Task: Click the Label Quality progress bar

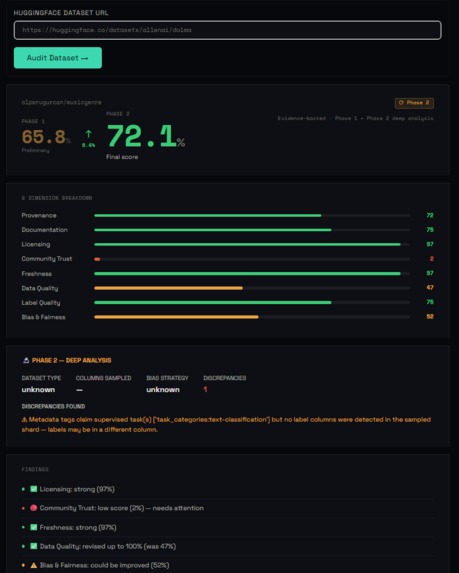Action: (252, 303)
